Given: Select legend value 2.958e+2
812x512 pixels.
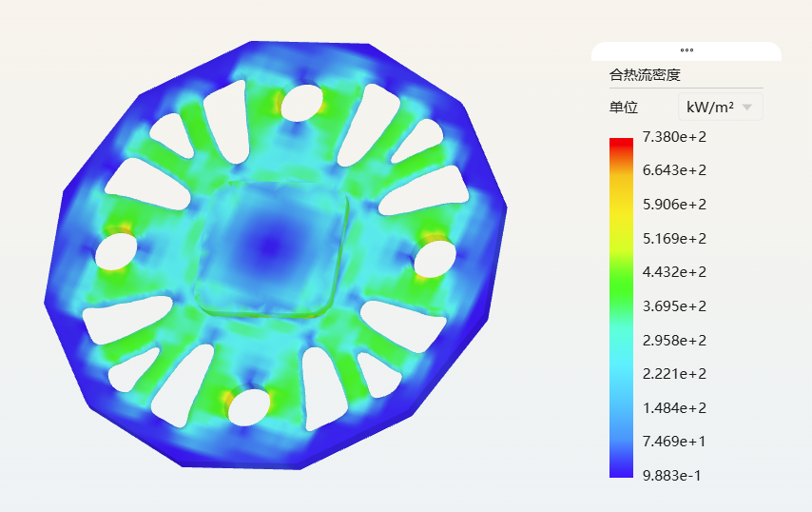Looking at the screenshot, I should 674,340.
